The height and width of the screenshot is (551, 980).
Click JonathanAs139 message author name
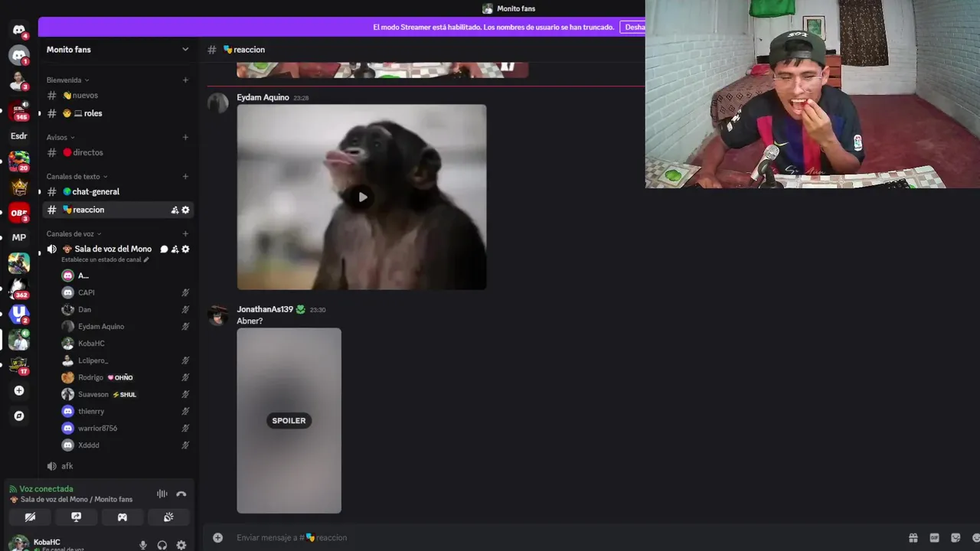pos(265,309)
